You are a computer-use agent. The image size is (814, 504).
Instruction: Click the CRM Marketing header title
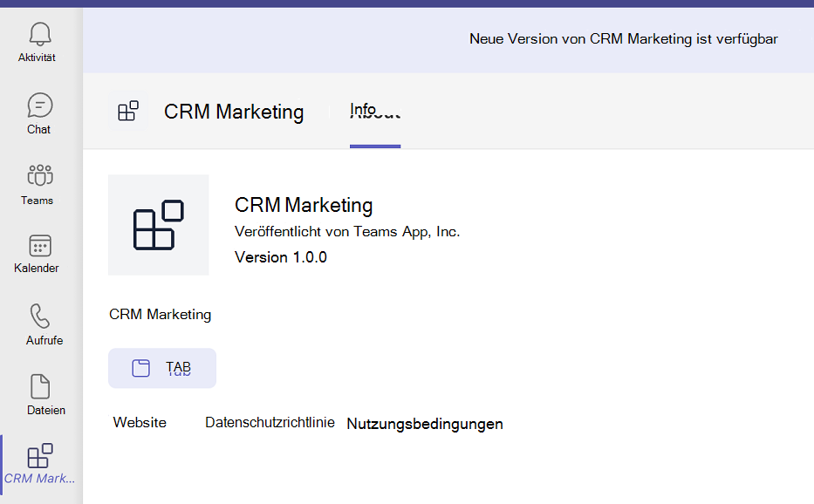point(234,112)
